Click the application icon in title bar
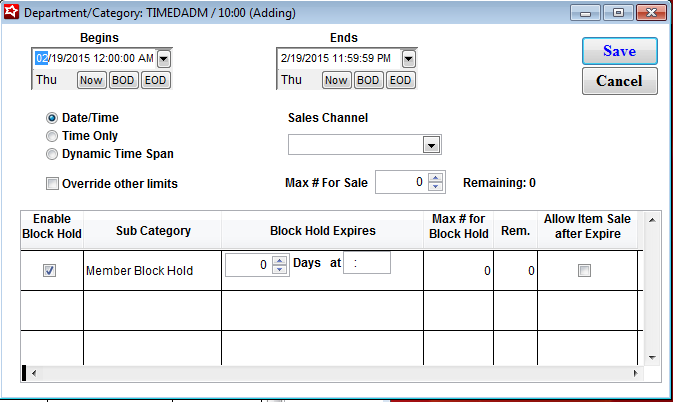The height and width of the screenshot is (402, 673). point(11,12)
